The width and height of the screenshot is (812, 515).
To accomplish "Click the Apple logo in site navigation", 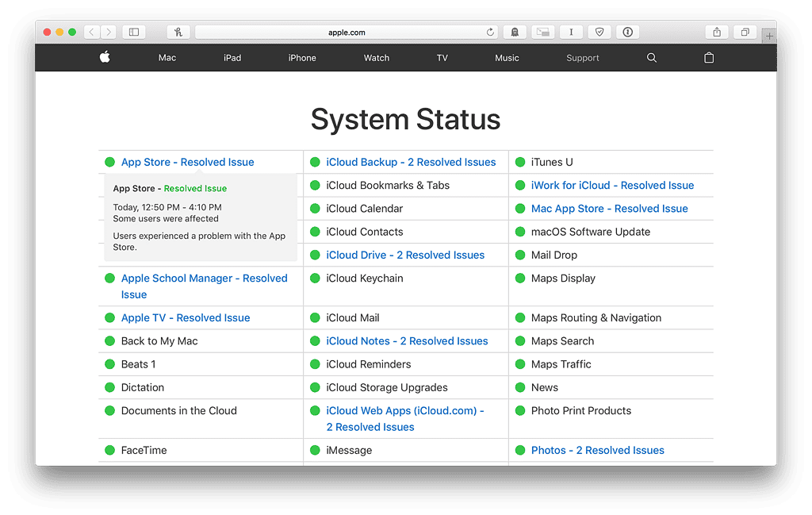I will click(x=105, y=57).
